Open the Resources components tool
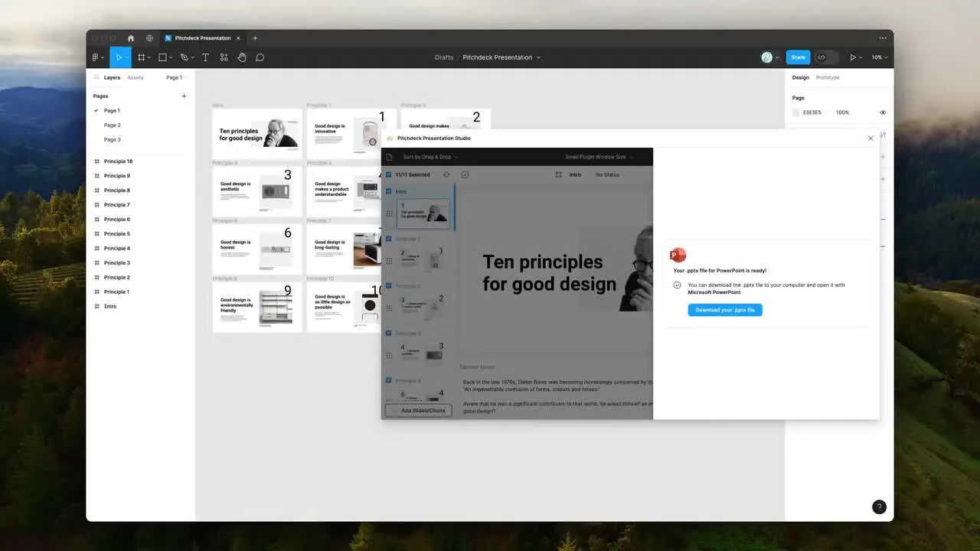This screenshot has width=980, height=551. 224,57
